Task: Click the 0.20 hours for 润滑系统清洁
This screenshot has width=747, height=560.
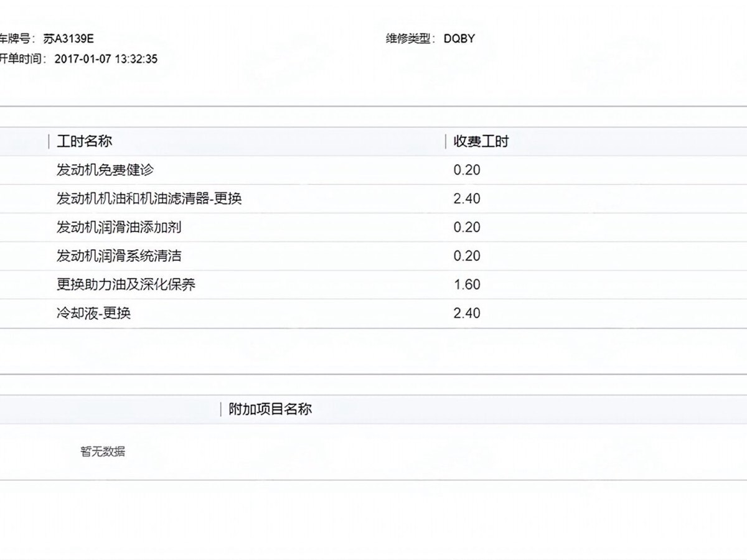Action: coord(467,256)
